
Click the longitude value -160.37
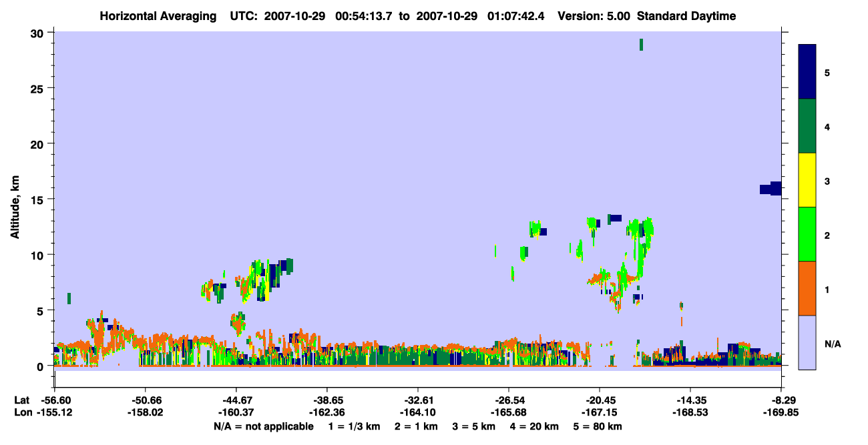(x=236, y=413)
